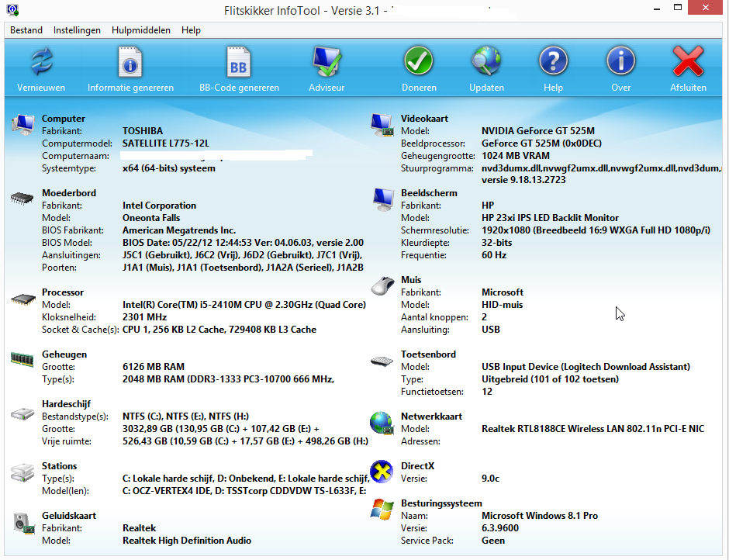Click '1024 MB VRAM' value

pos(516,156)
